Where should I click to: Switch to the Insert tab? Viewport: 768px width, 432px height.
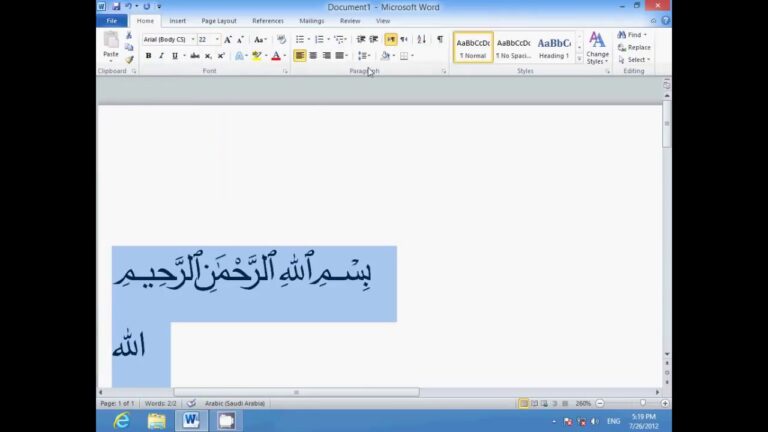[x=177, y=21]
